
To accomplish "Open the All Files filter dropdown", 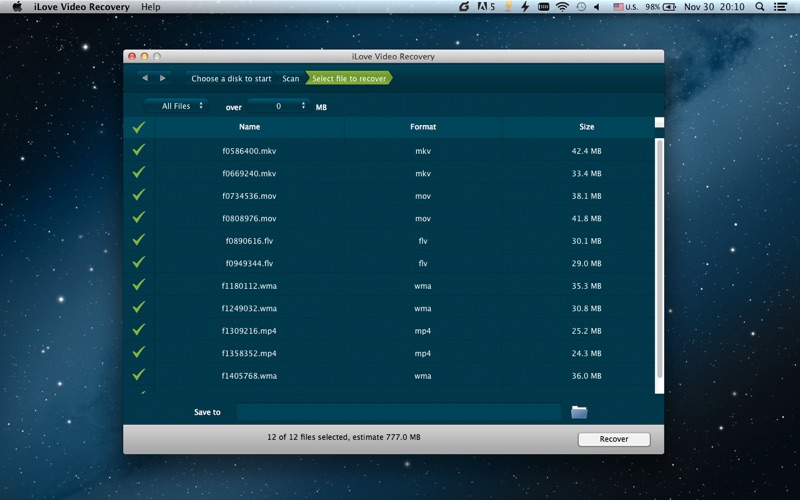I will tap(177, 106).
